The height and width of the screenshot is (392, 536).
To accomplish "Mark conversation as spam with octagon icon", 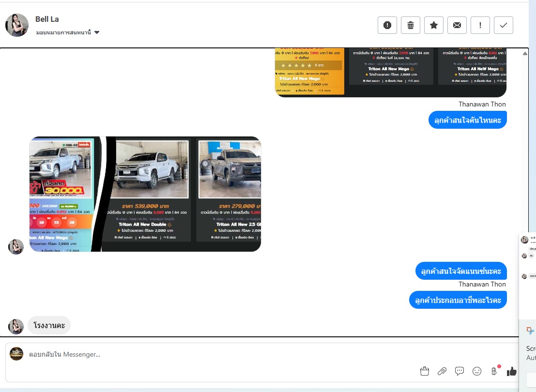I will [387, 25].
